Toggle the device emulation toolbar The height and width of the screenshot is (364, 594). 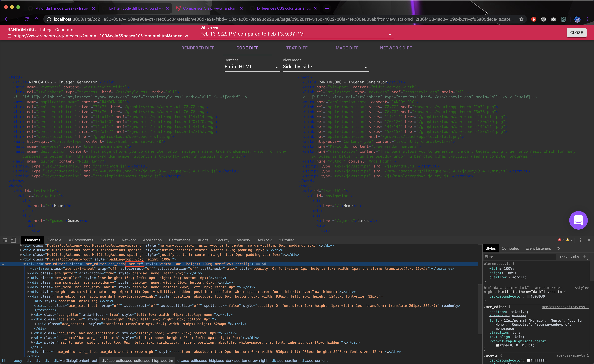(13, 240)
